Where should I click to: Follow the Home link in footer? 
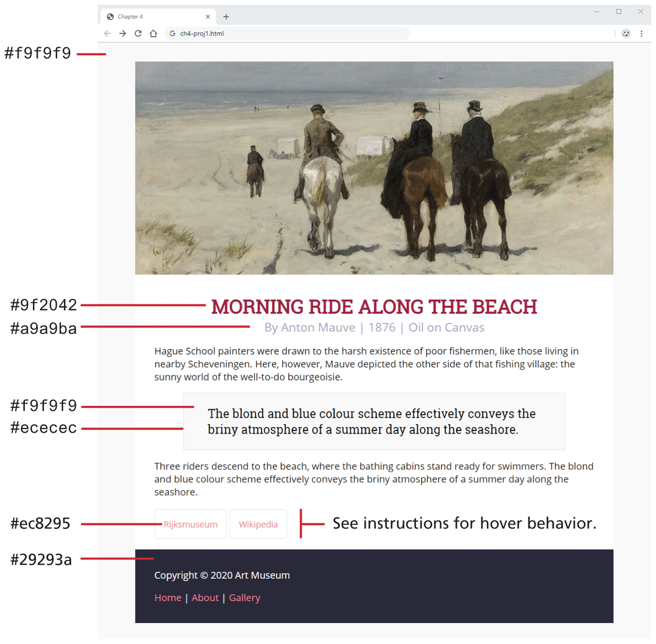pos(168,598)
